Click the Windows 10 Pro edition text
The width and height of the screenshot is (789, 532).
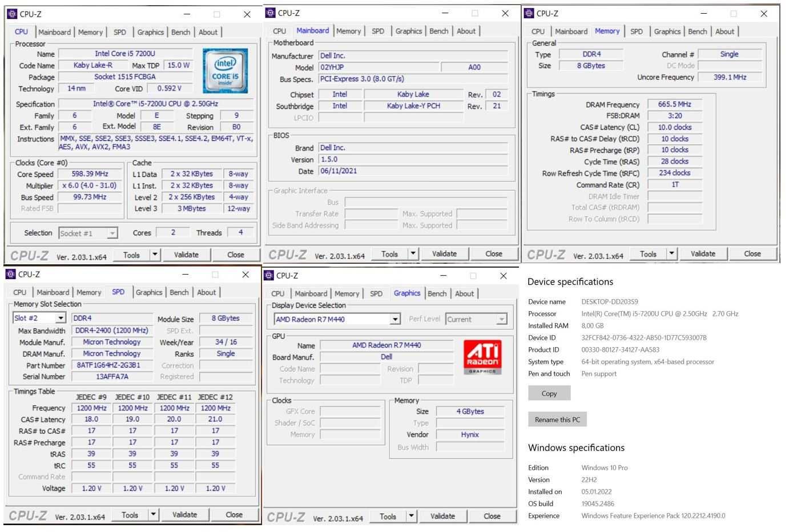tap(605, 467)
